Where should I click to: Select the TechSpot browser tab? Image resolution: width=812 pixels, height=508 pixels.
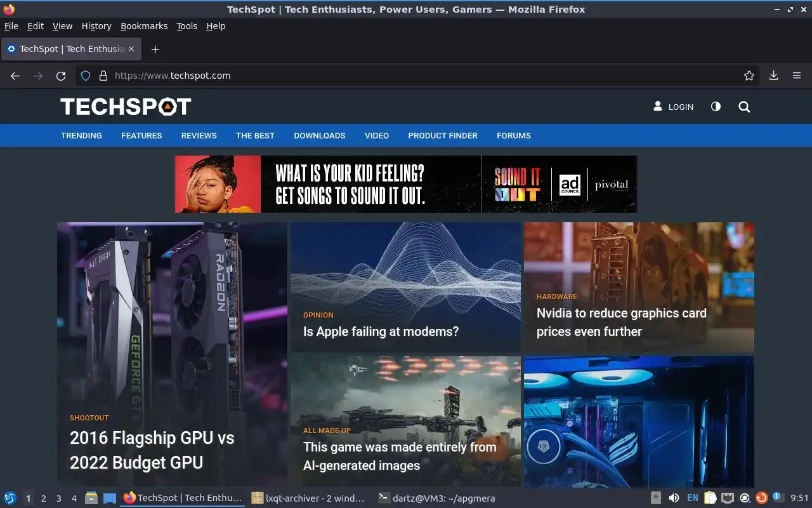click(71, 49)
